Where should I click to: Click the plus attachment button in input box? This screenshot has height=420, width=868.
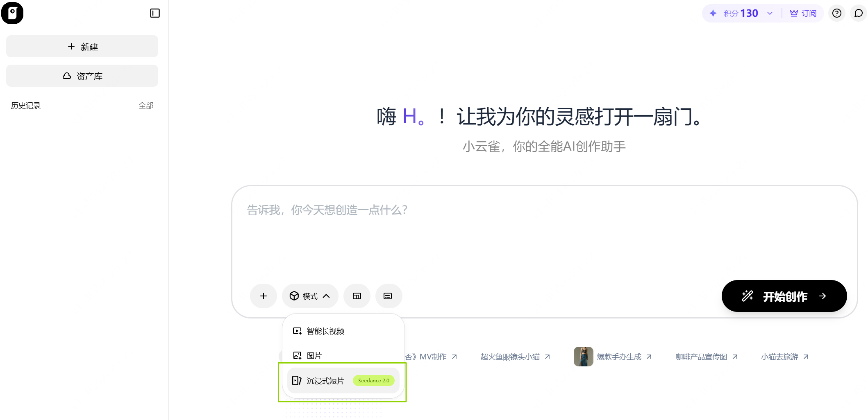(x=264, y=296)
